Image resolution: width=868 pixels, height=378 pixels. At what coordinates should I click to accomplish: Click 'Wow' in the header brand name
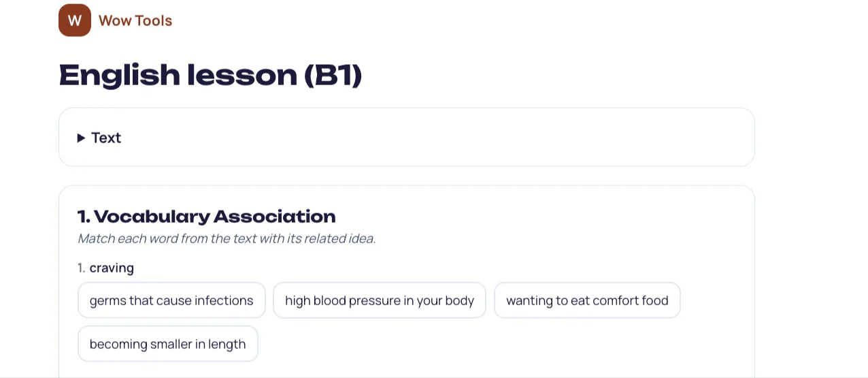coord(115,20)
